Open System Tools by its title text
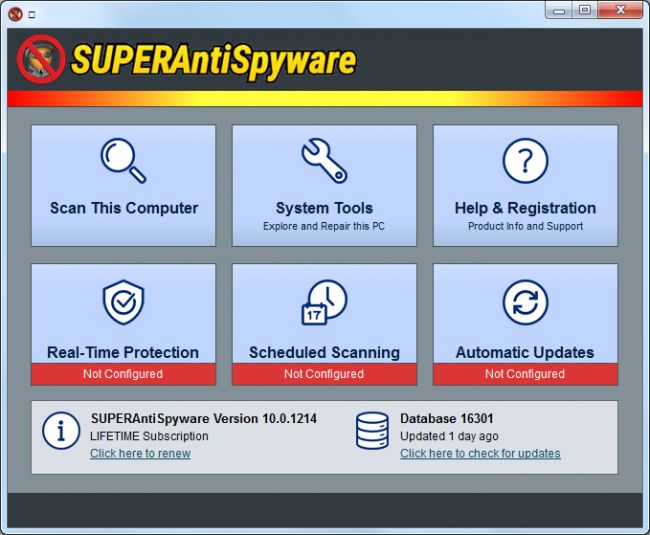650x535 pixels. tap(324, 208)
